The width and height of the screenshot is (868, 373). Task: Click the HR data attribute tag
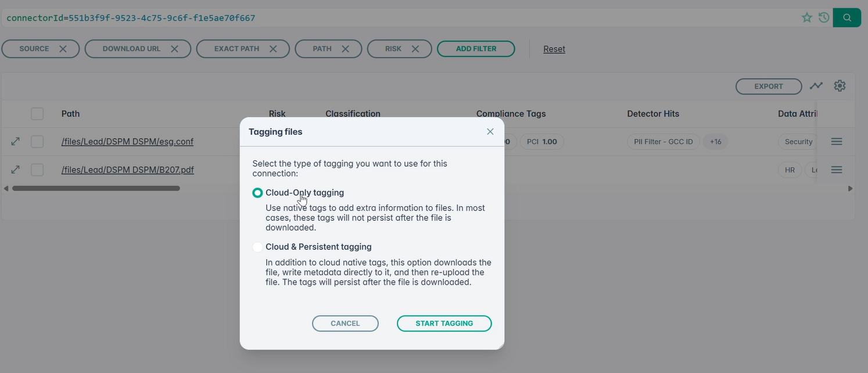(x=790, y=170)
